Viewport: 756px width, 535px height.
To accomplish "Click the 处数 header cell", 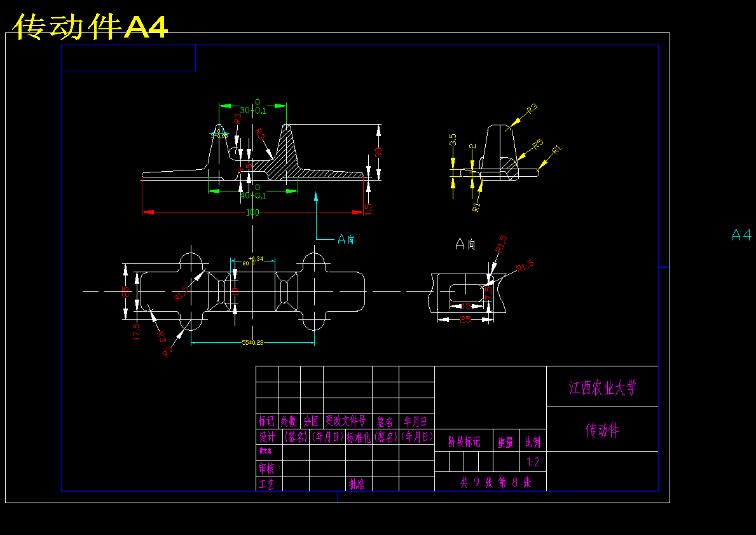I will click(289, 422).
